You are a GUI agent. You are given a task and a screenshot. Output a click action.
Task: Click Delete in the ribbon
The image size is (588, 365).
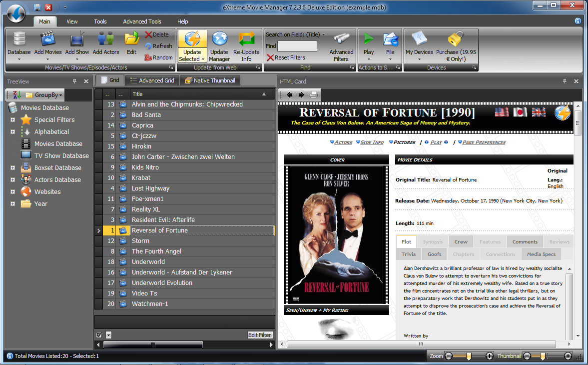[x=157, y=34]
